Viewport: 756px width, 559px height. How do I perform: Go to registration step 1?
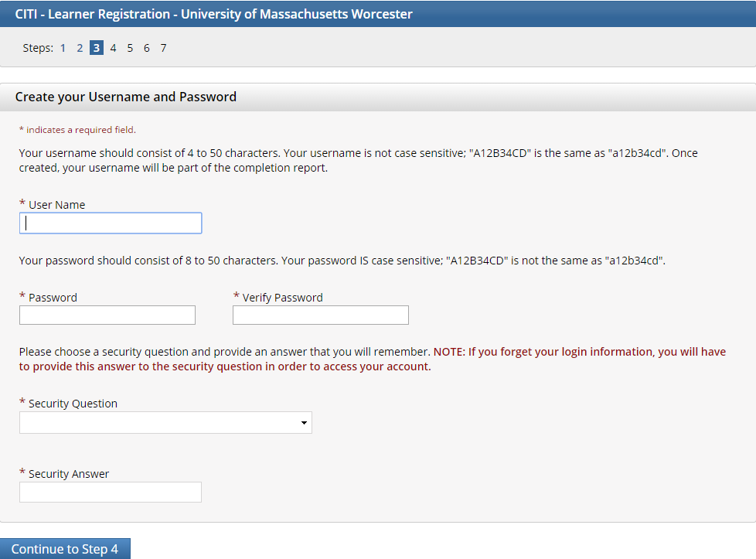tap(63, 48)
